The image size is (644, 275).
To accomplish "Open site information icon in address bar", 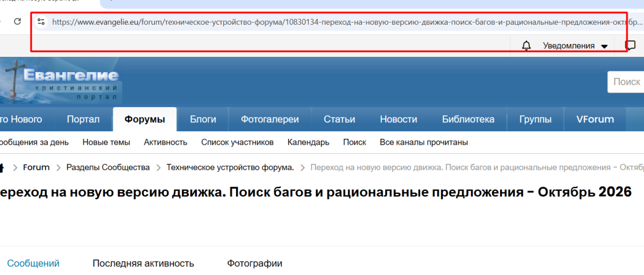I will [41, 22].
